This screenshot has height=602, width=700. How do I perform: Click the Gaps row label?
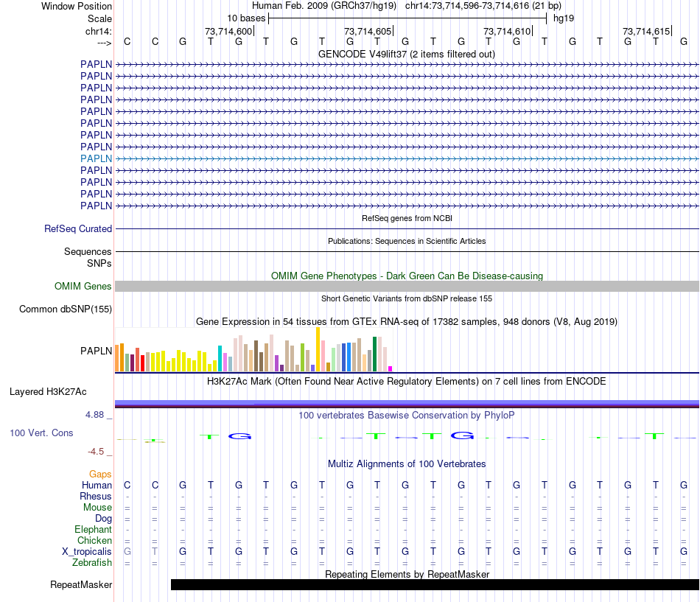(x=100, y=474)
